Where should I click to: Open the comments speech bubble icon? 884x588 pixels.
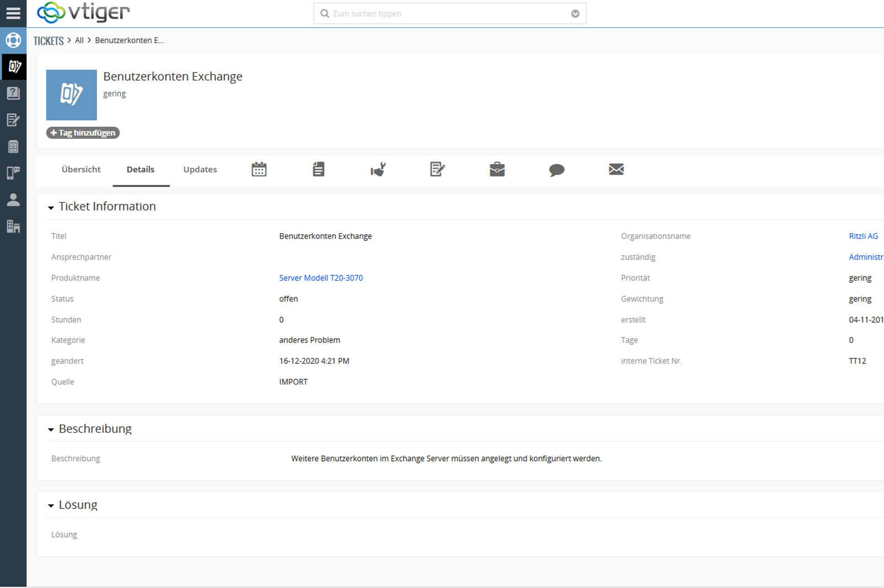[x=556, y=169]
